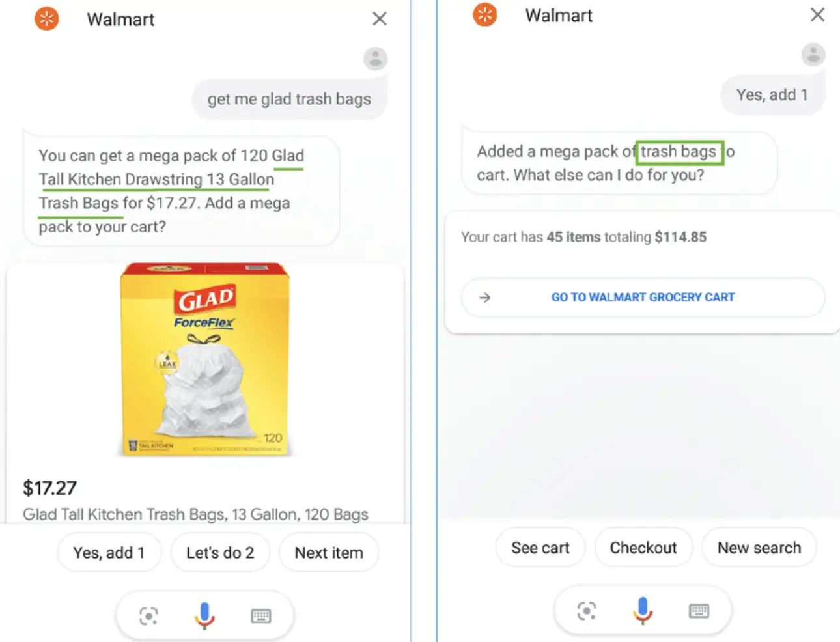Tap the "Checkout" button
This screenshot has width=840, height=642.
click(x=643, y=547)
